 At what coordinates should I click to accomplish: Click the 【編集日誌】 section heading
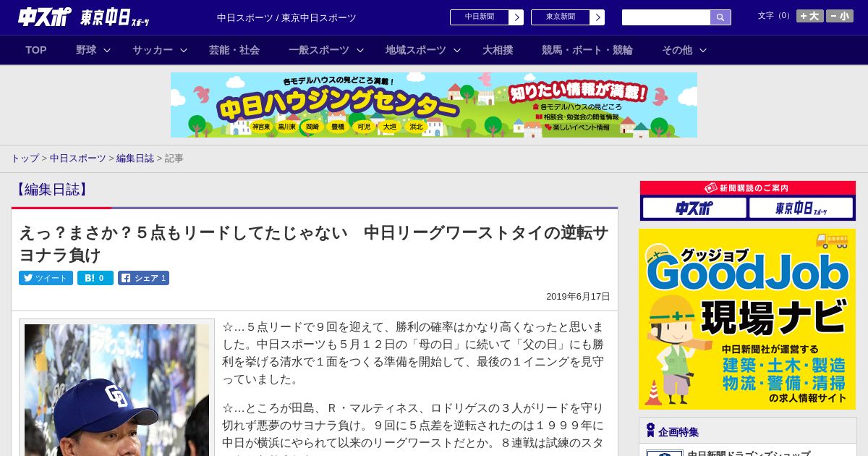[x=51, y=190]
